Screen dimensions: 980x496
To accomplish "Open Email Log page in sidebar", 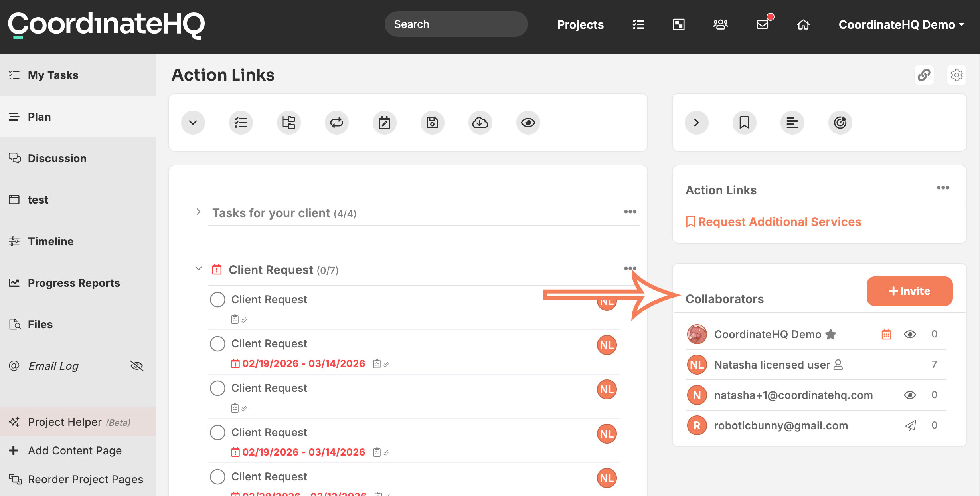I will 53,366.
